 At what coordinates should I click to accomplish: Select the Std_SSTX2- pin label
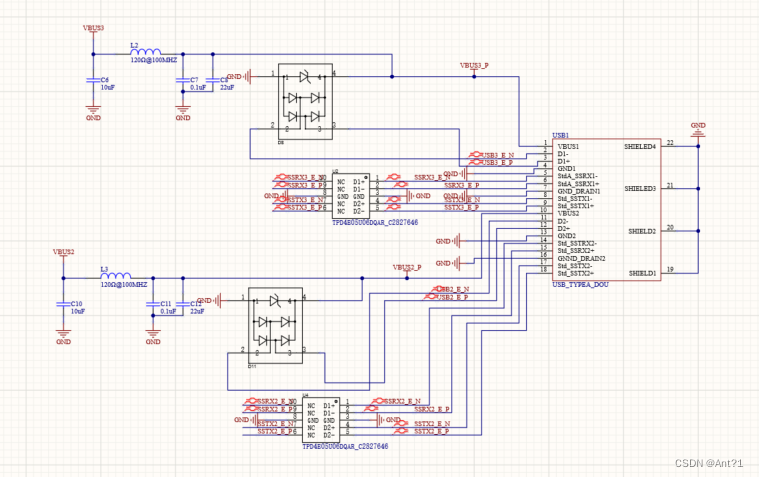(575, 266)
